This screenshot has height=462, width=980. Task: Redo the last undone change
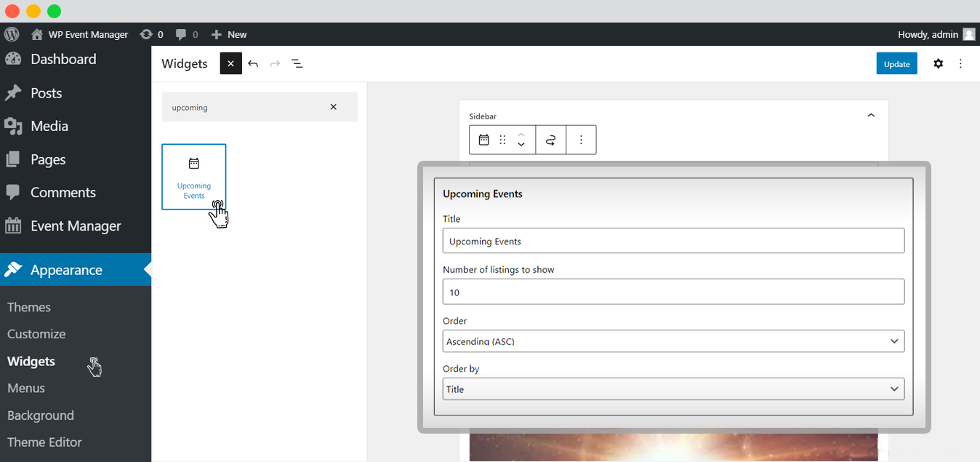click(275, 64)
